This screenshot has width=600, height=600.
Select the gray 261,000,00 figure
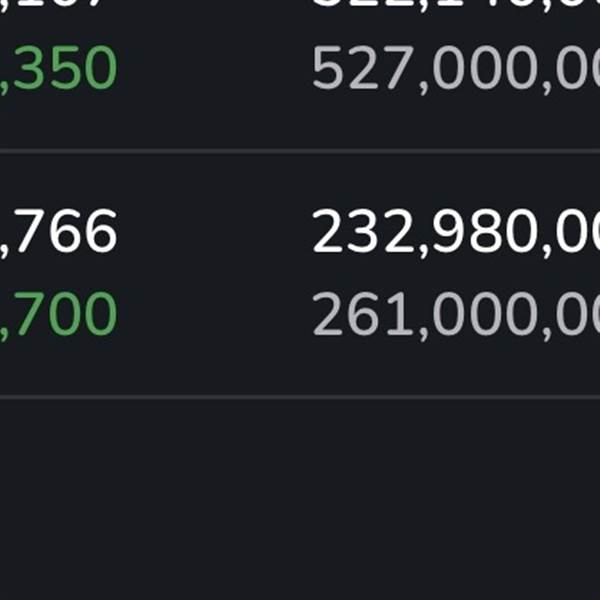(455, 315)
